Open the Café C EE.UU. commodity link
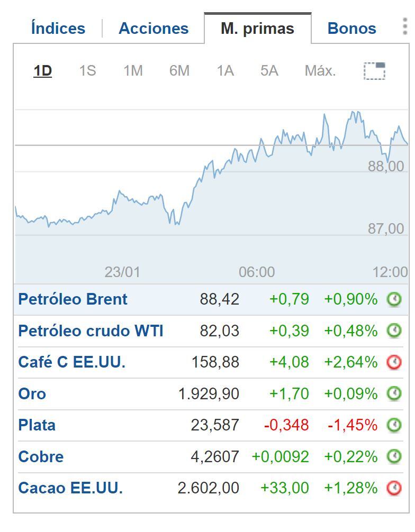This screenshot has height=532, width=415. coord(71,362)
